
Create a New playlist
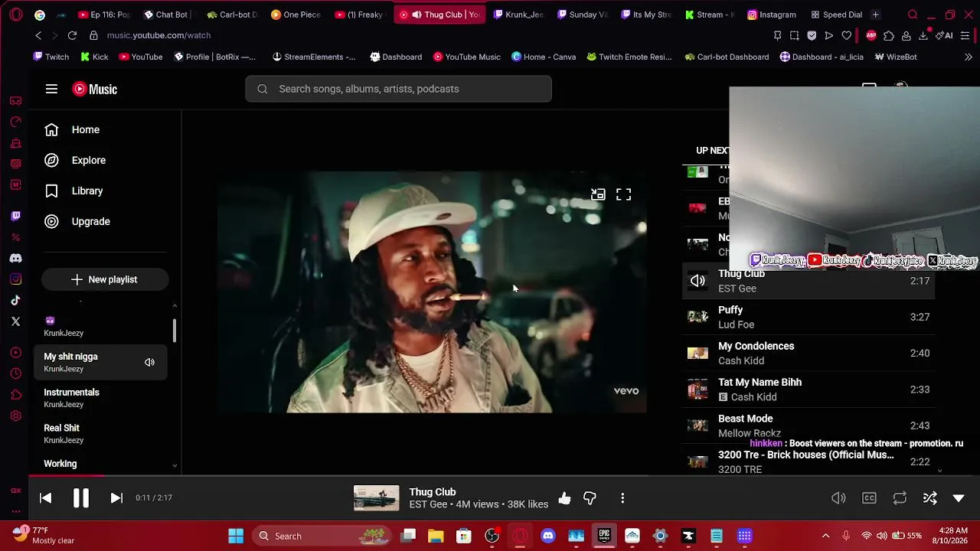(x=104, y=279)
